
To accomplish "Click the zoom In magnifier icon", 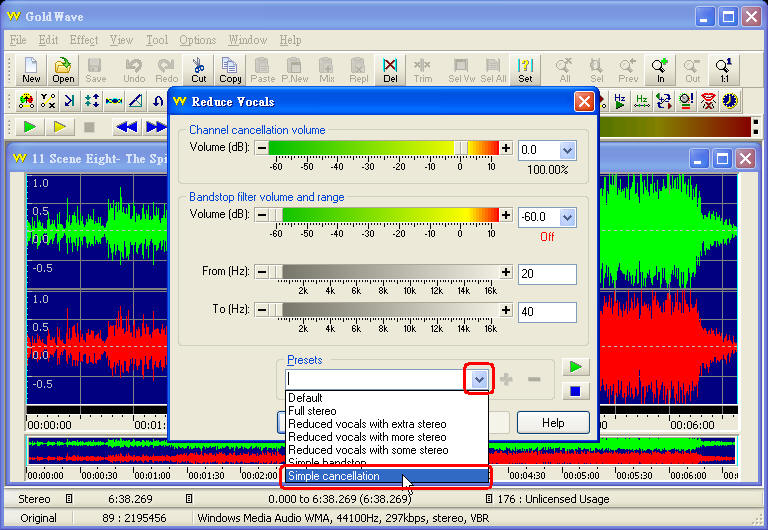I will pyautogui.click(x=660, y=70).
